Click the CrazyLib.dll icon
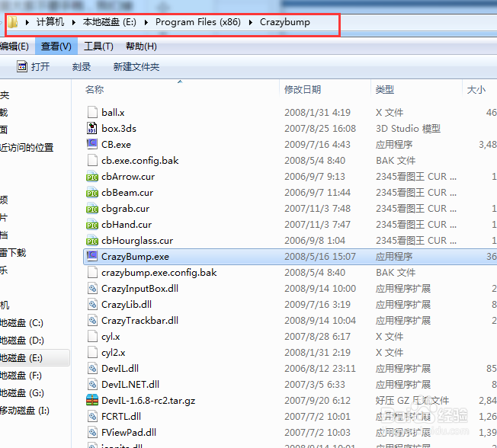Viewport: 497px width, 448px height. pos(92,305)
